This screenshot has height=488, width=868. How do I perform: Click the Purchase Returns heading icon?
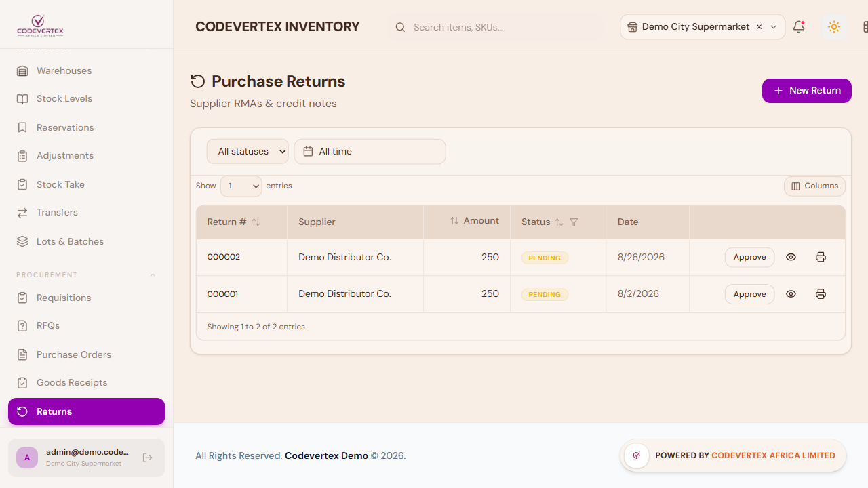[197, 81]
